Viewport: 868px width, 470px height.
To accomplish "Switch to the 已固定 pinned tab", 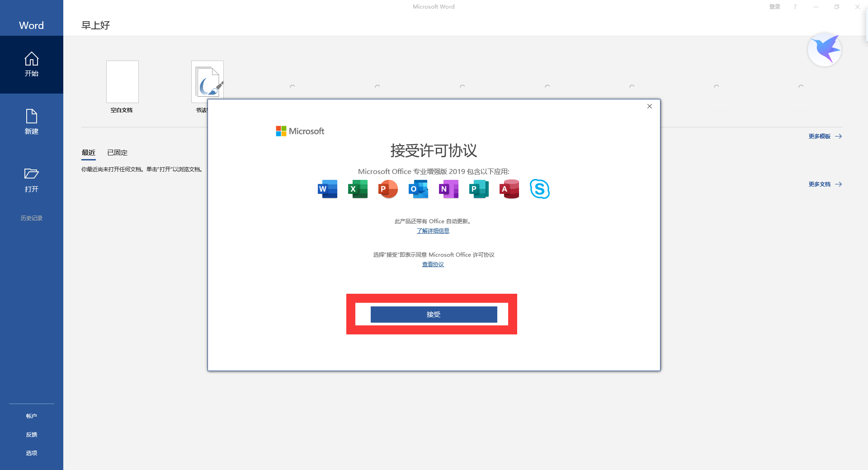I will pos(118,153).
